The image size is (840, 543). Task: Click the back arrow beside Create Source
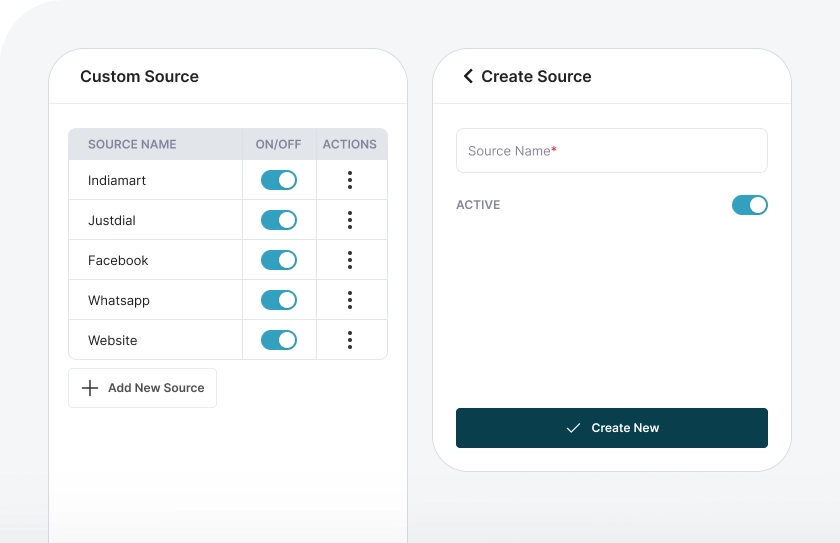[x=467, y=76]
